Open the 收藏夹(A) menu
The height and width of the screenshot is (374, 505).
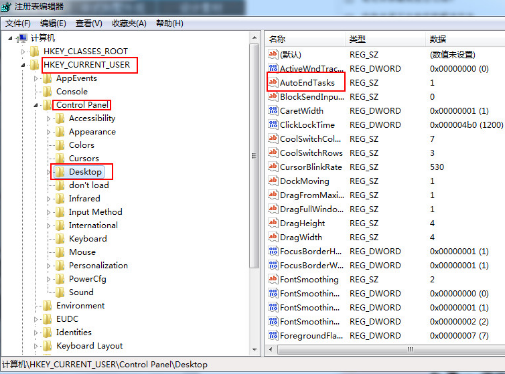click(x=129, y=23)
